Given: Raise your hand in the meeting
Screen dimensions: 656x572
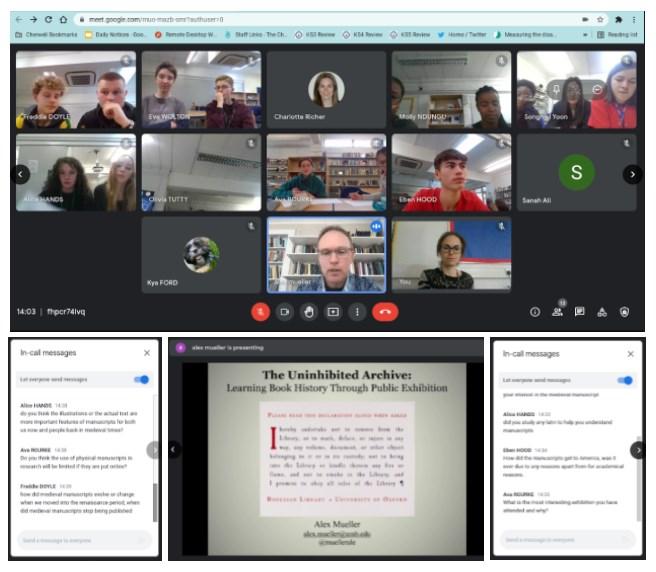Looking at the screenshot, I should coord(309,312).
